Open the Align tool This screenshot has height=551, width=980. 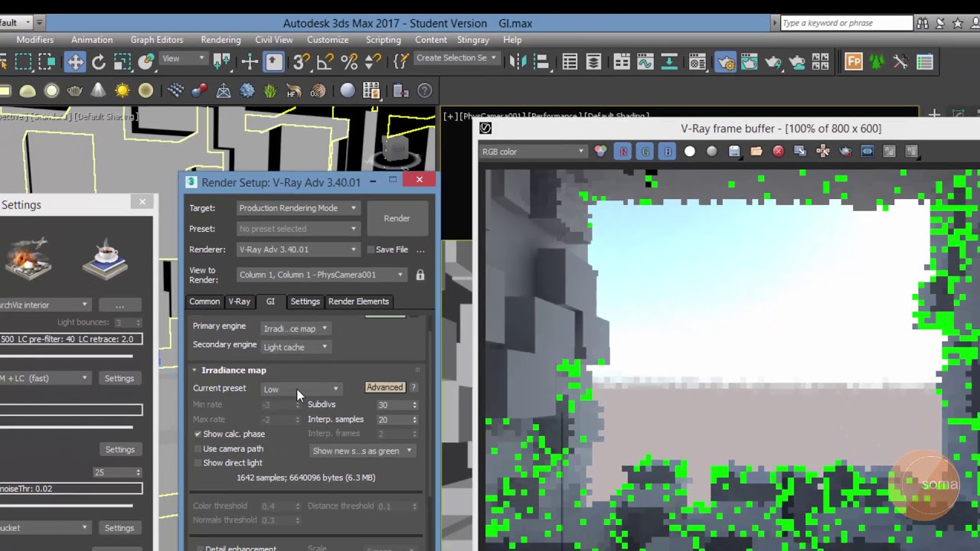click(x=541, y=62)
